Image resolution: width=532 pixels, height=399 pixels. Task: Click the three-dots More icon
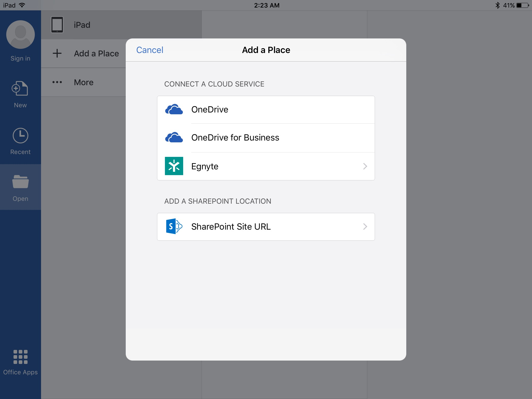pyautogui.click(x=57, y=82)
